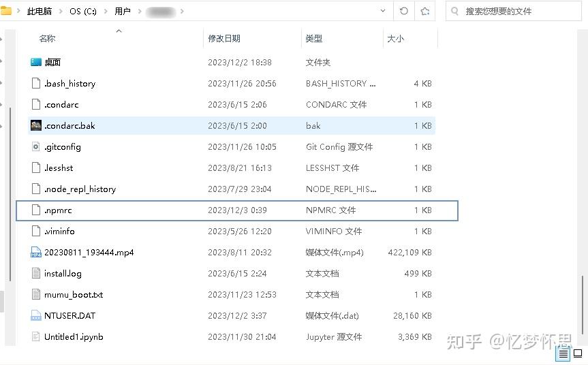Select the .condarc file name

coord(61,105)
